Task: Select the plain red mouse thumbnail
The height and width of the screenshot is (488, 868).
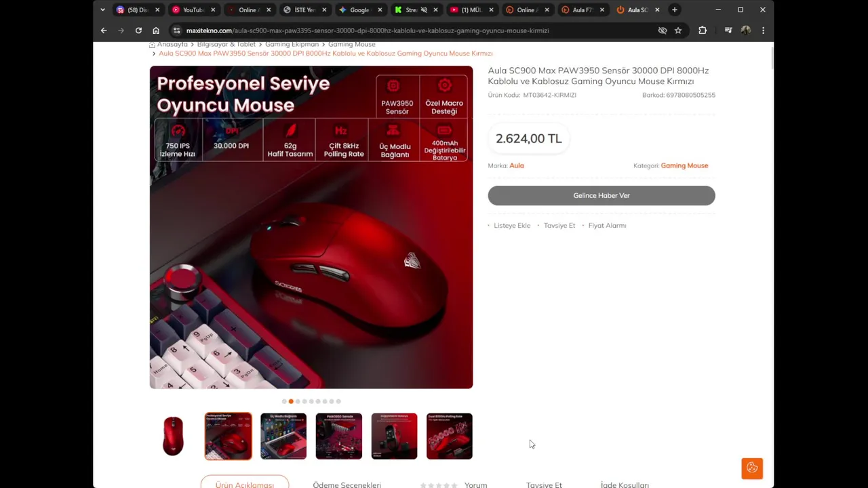Action: [173, 436]
